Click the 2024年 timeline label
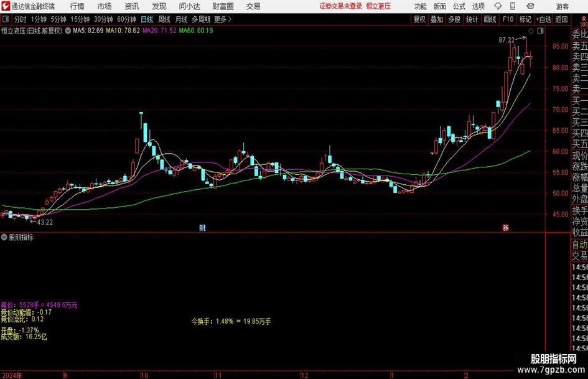Viewport: 588px width, 379px height. 12,375
